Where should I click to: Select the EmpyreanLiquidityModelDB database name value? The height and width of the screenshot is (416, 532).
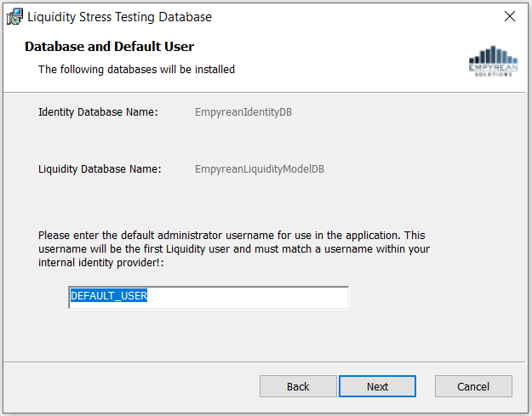pyautogui.click(x=260, y=169)
